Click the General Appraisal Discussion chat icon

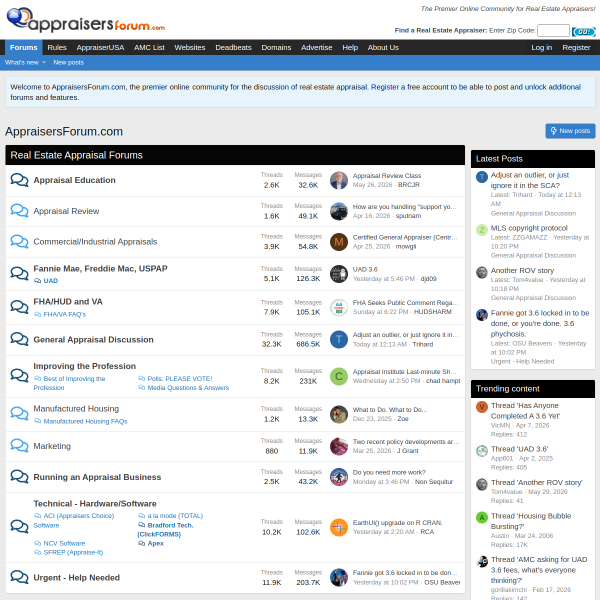pos(19,339)
